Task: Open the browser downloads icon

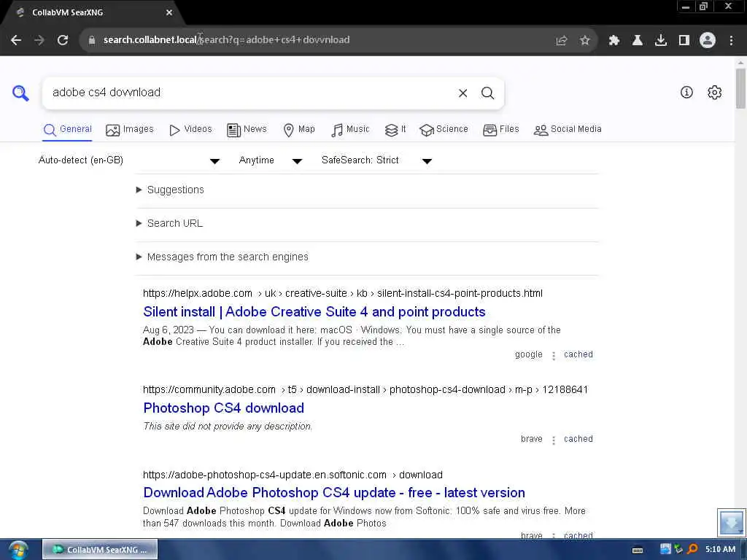Action: [661, 41]
